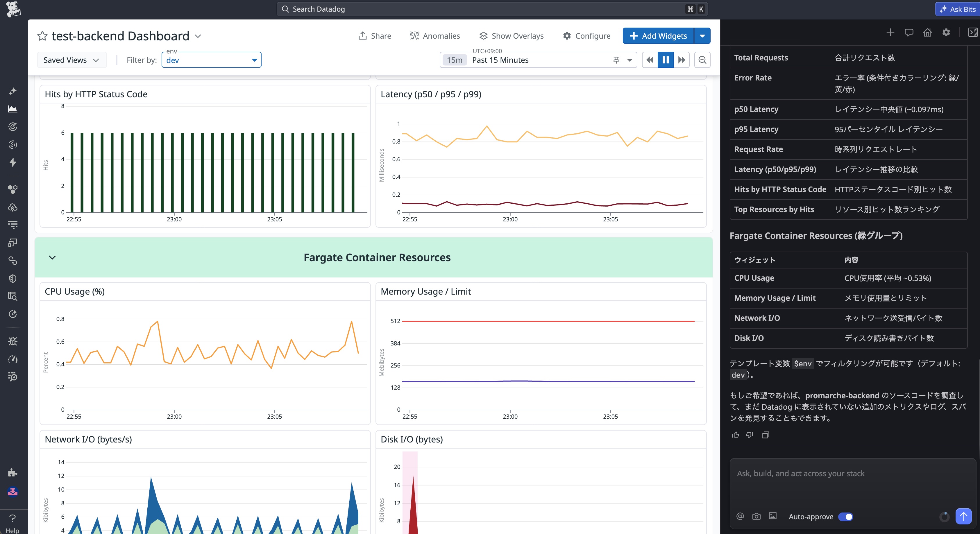The width and height of the screenshot is (980, 534).
Task: Focus the Search Datadog field
Action: pyautogui.click(x=491, y=9)
